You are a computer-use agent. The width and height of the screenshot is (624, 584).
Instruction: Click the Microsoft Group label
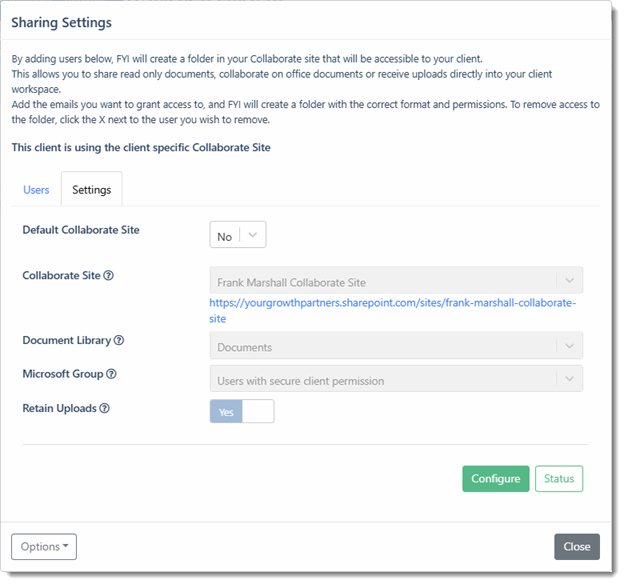(x=63, y=374)
